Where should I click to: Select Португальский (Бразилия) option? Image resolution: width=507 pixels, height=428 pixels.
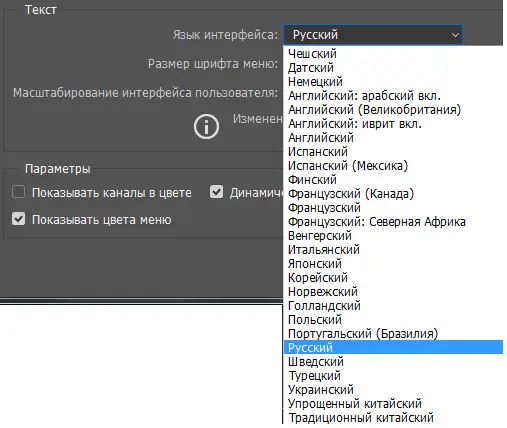click(x=393, y=334)
